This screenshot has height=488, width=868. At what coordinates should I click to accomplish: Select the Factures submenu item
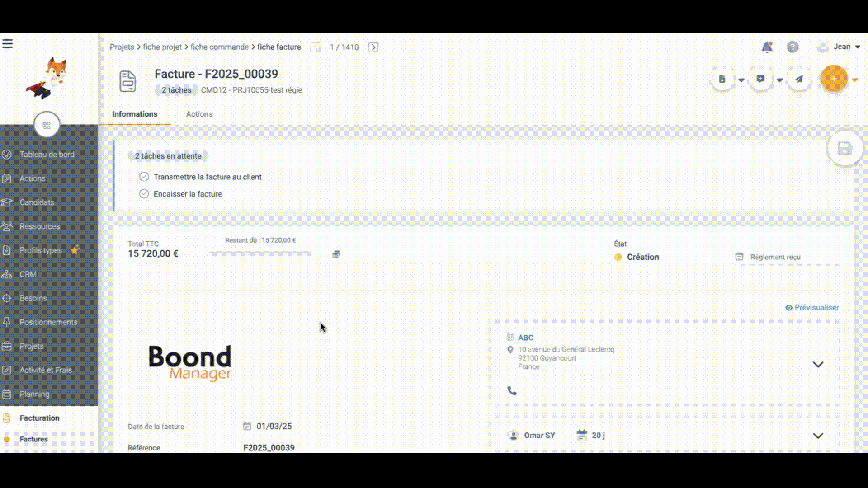(x=33, y=439)
